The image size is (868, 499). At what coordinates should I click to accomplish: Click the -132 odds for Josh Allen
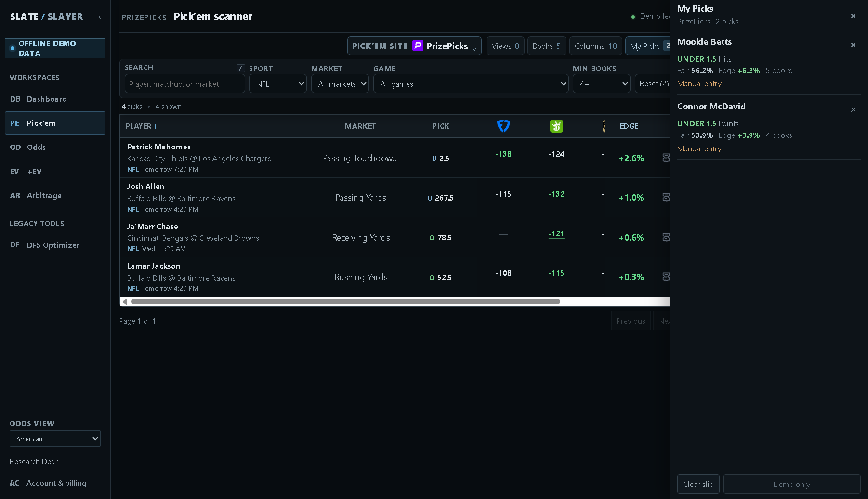tap(556, 194)
